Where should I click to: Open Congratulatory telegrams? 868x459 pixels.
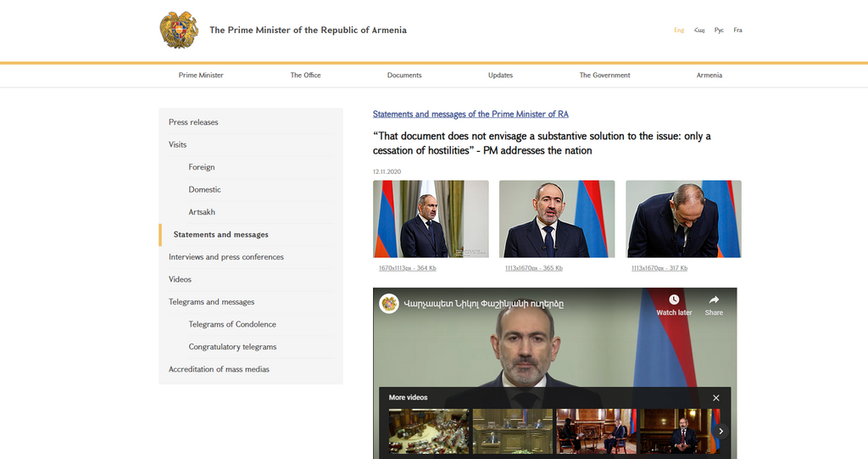tap(232, 347)
